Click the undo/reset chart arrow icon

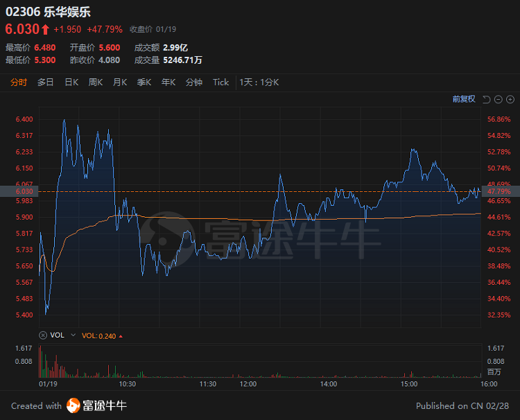[486, 99]
